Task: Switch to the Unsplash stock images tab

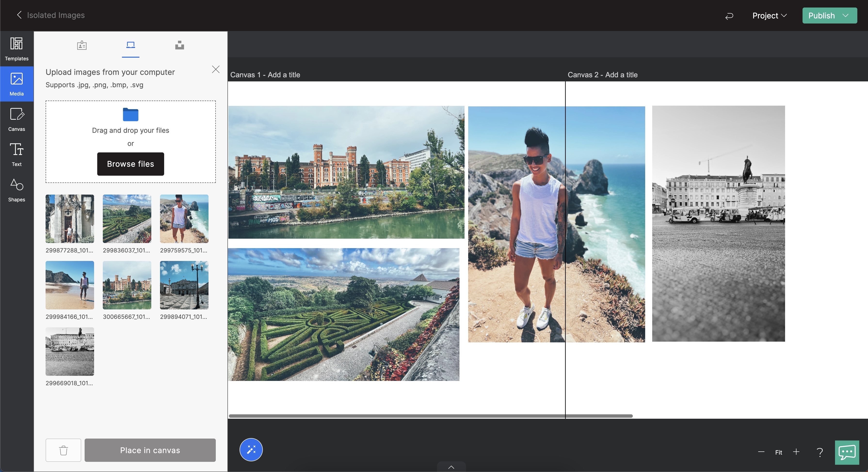Action: pyautogui.click(x=180, y=45)
